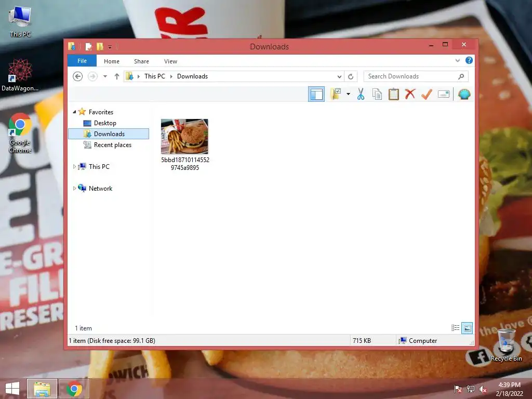This screenshot has height=399, width=532.
Task: Open the Recycle Bin desktop icon
Action: pos(506,345)
